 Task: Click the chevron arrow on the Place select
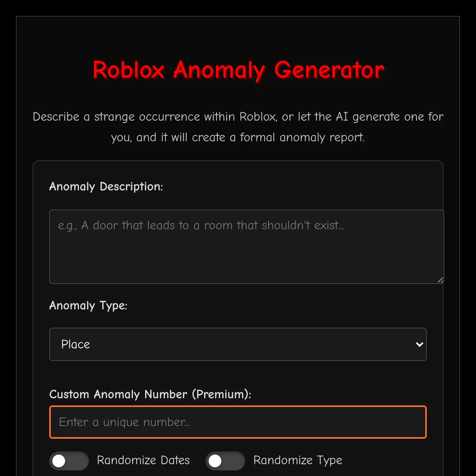pos(419,344)
